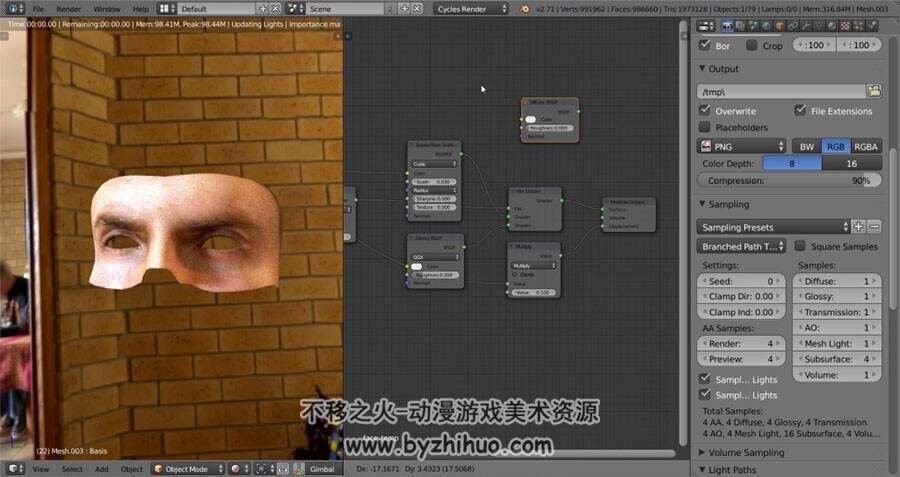Open the Render properties tab icon
The image size is (900, 477).
coord(727,26)
